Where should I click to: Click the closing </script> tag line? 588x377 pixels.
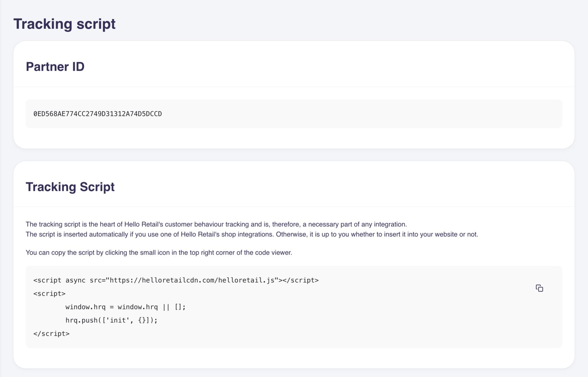tap(51, 334)
